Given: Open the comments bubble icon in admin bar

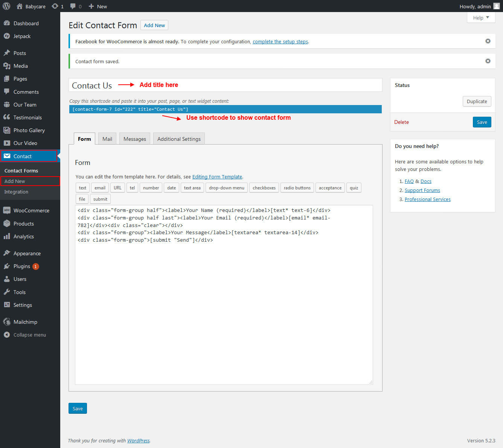Looking at the screenshot, I should (73, 6).
